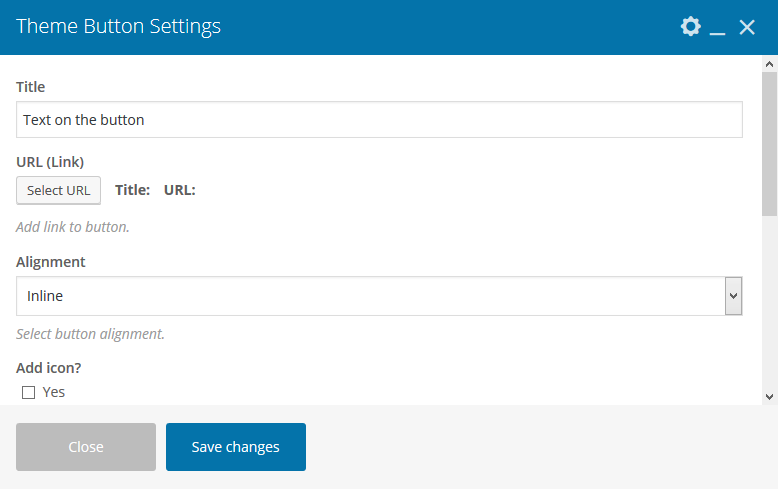Minimize the Theme Button Settings panel

coord(717,28)
